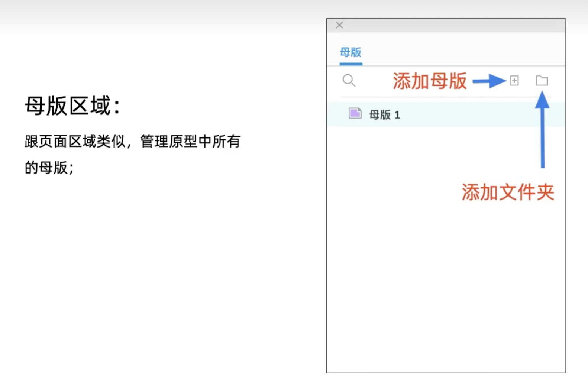Select the 母版 1 item in list
The height and width of the screenshot is (379, 588).
point(446,114)
